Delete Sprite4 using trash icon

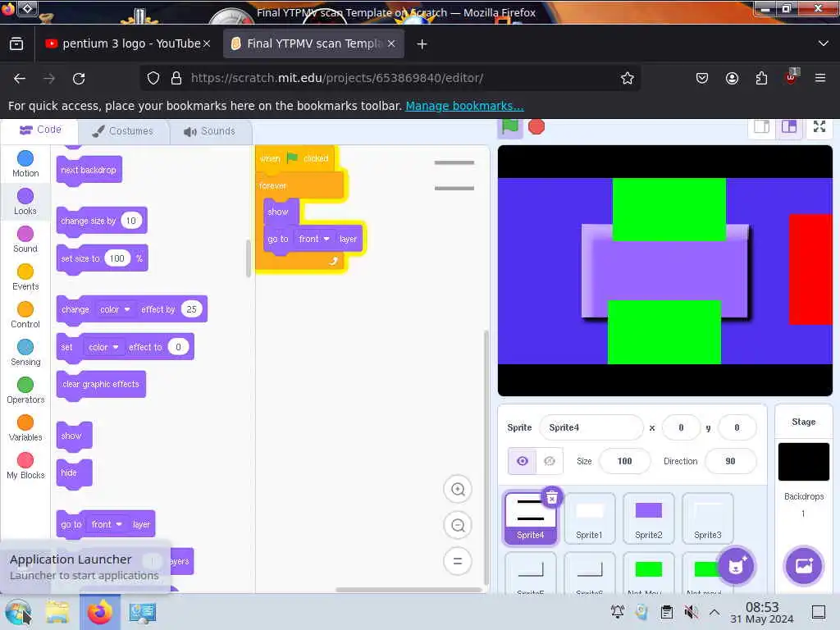[552, 498]
